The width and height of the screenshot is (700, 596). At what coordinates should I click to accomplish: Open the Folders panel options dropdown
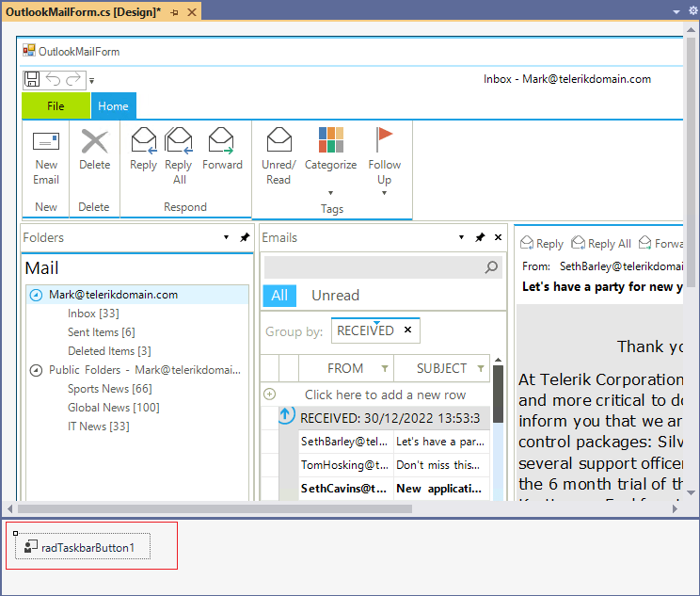coord(227,237)
